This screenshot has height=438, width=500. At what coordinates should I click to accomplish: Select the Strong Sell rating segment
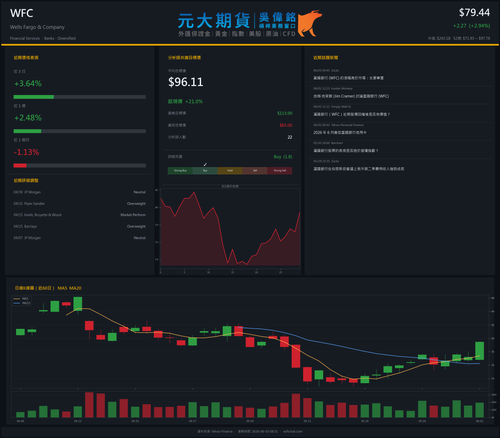tap(280, 171)
